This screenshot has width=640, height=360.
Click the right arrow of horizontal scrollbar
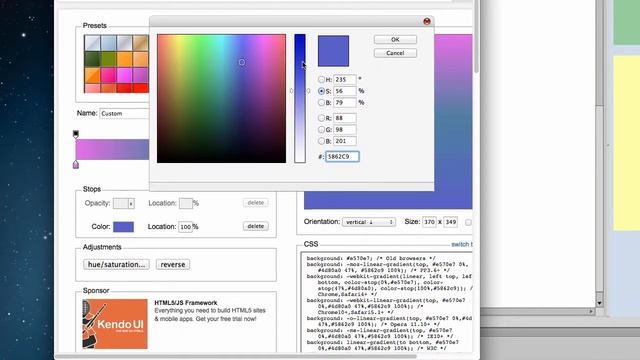coord(591,311)
